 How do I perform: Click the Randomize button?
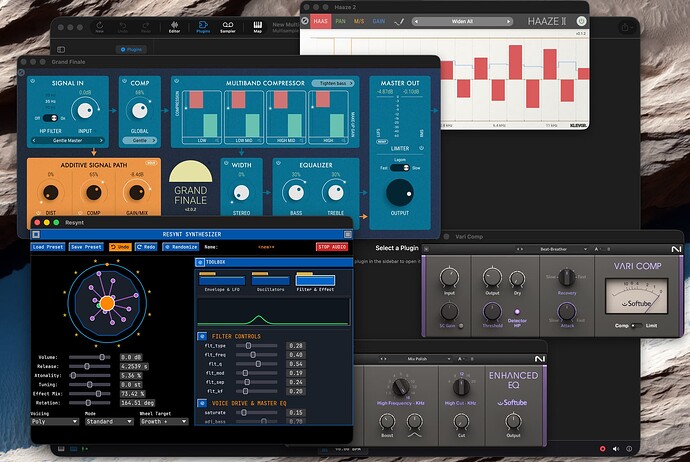[x=181, y=247]
